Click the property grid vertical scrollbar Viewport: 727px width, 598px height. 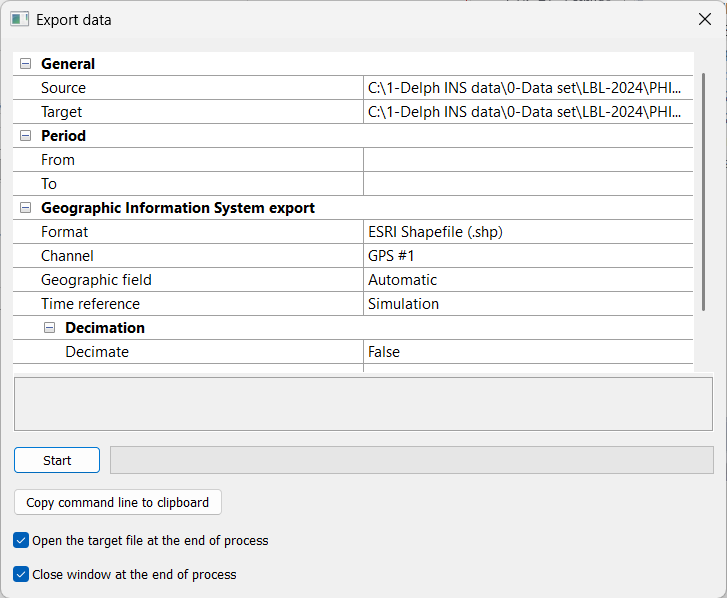point(704,190)
